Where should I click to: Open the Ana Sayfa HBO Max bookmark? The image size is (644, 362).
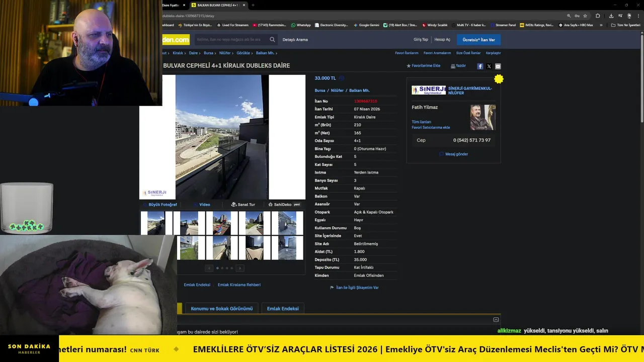coord(576,25)
